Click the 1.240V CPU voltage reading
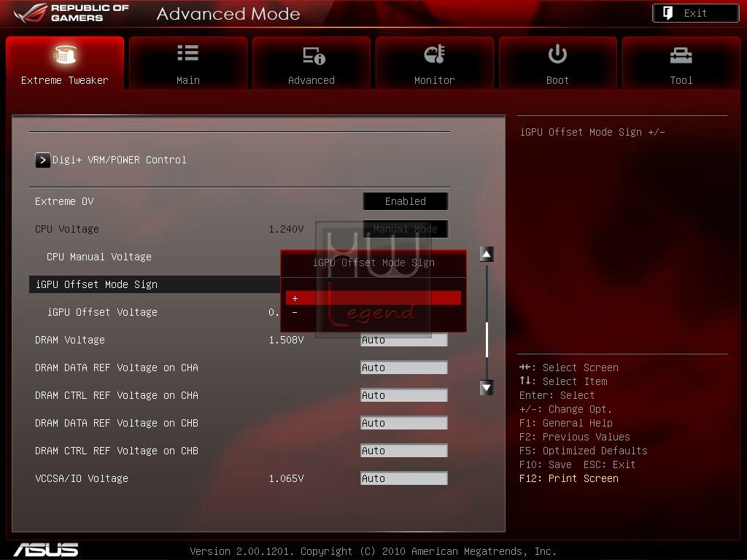This screenshot has height=560, width=747. tap(286, 229)
